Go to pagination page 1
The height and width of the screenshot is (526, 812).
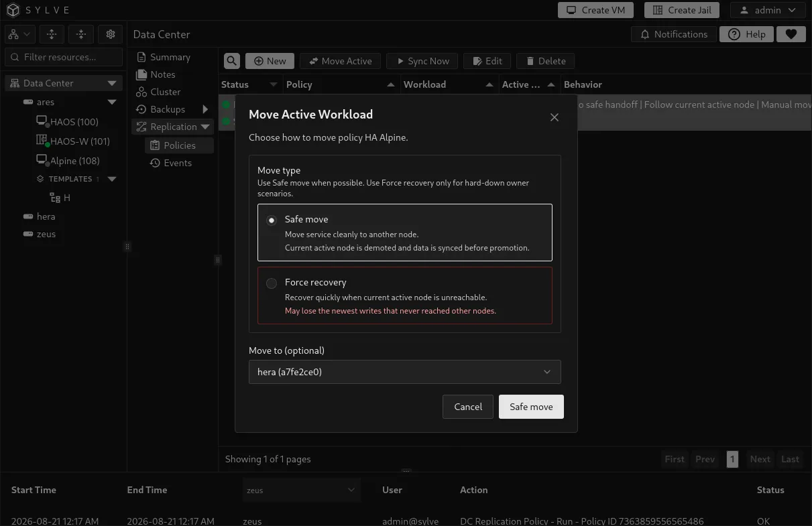[732, 459]
